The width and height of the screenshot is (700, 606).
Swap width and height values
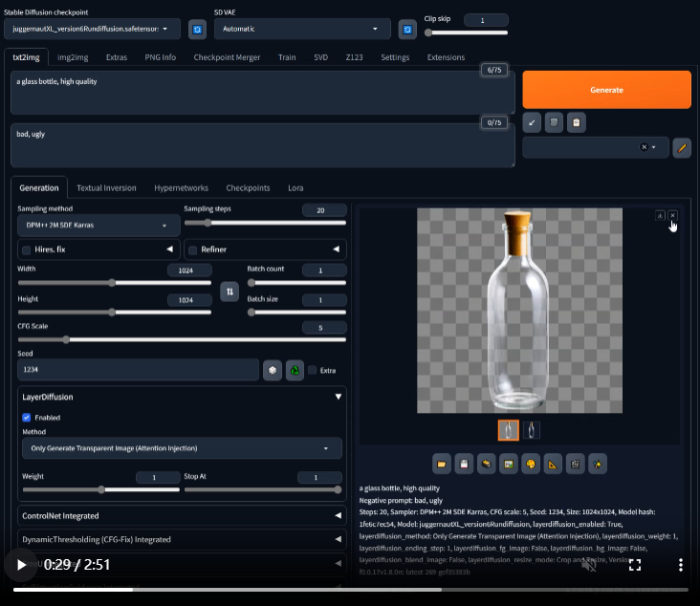point(230,292)
